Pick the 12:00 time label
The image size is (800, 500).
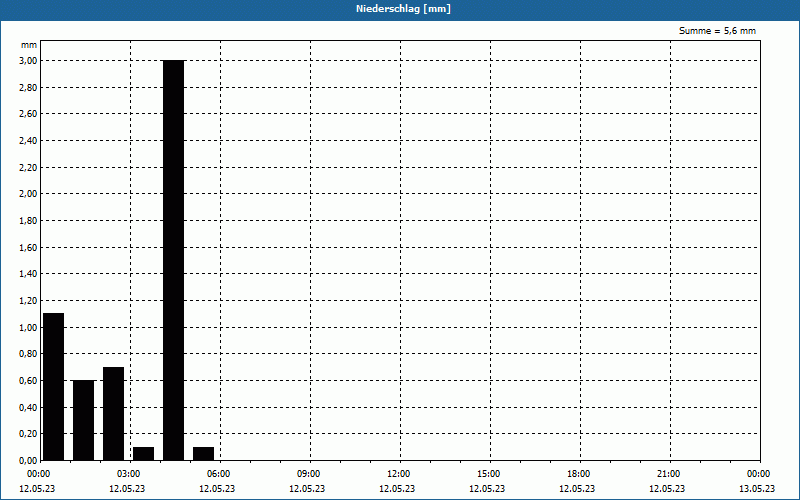(398, 474)
